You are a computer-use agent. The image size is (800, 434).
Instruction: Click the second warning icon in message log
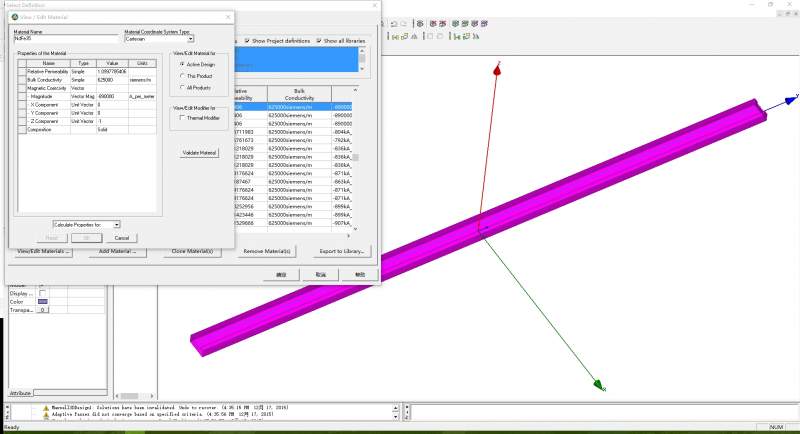tap(46, 415)
